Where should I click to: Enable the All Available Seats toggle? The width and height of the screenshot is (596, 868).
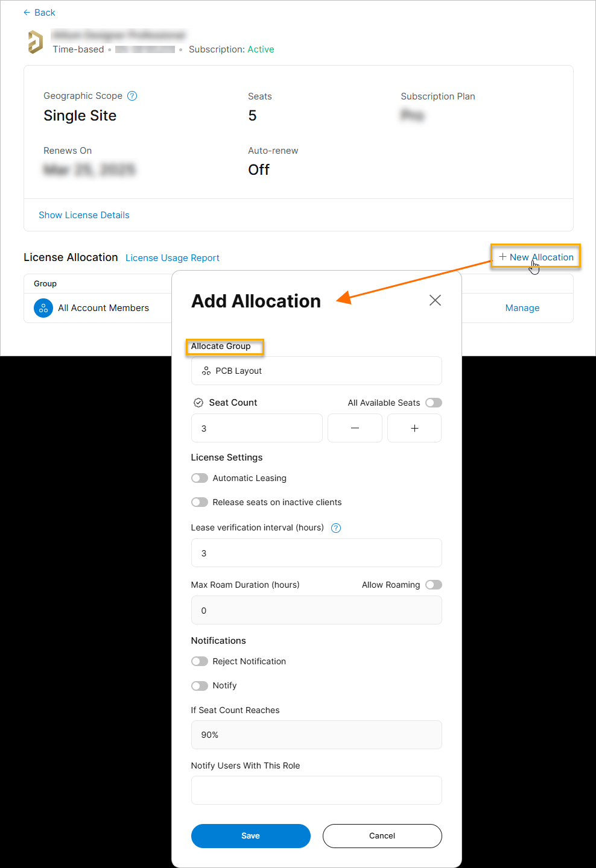pyautogui.click(x=433, y=403)
